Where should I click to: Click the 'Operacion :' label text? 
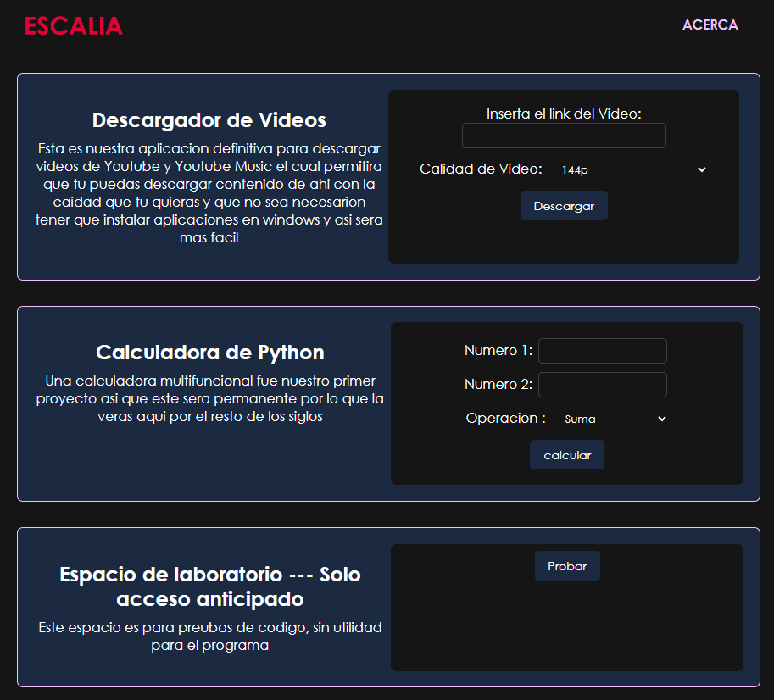point(506,419)
